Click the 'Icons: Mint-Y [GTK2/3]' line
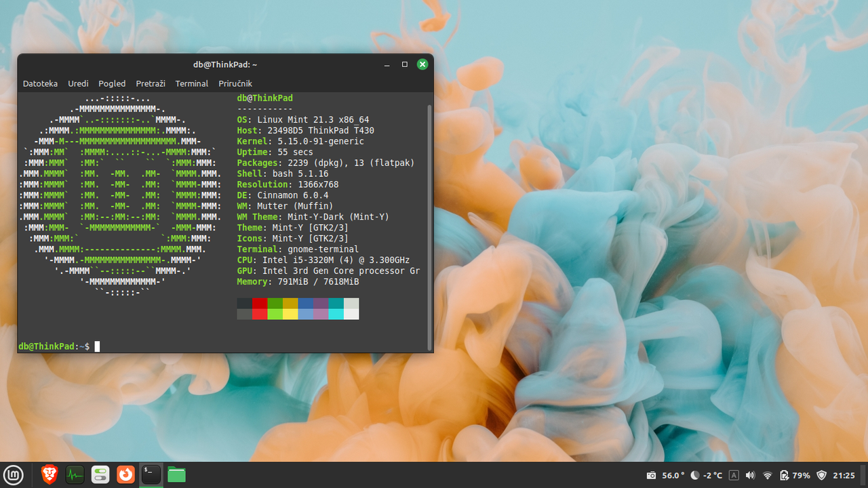Image resolution: width=868 pixels, height=488 pixels. pyautogui.click(x=293, y=239)
